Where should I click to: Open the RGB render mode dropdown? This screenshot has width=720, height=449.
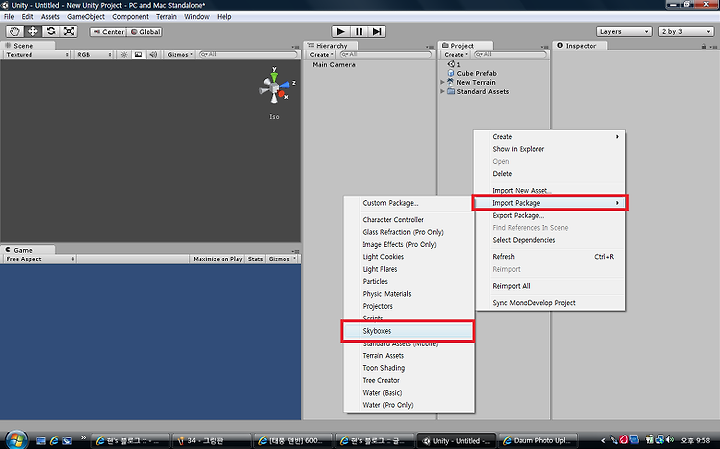click(94, 54)
